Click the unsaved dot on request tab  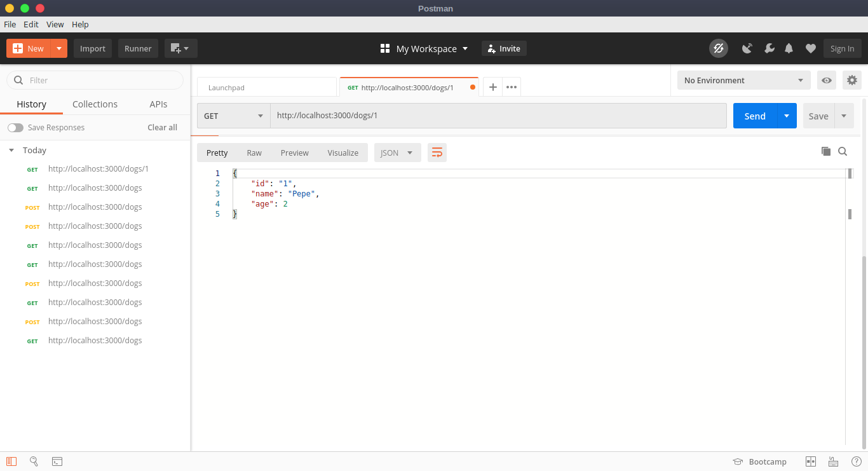tap(472, 87)
